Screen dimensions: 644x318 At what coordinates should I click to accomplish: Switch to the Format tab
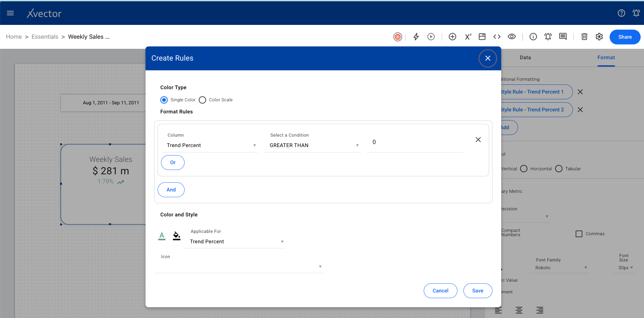coord(606,58)
